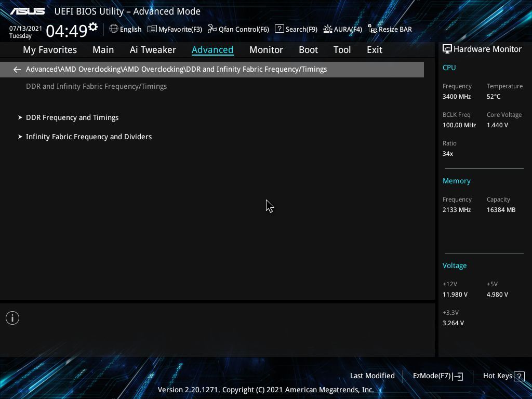
Task: Click the Voltage section heading
Action: tap(454, 265)
